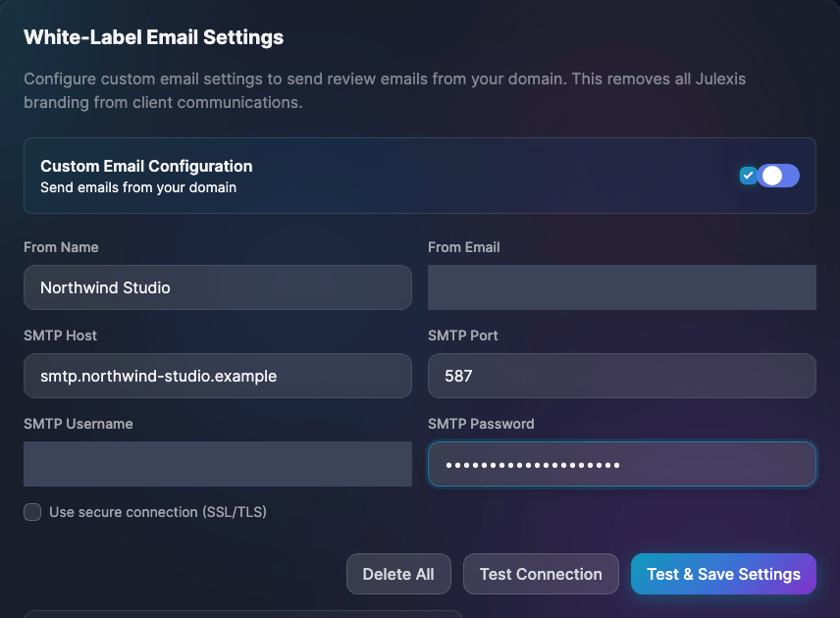The width and height of the screenshot is (840, 618).
Task: Click the empty From Email field
Action: 622,287
